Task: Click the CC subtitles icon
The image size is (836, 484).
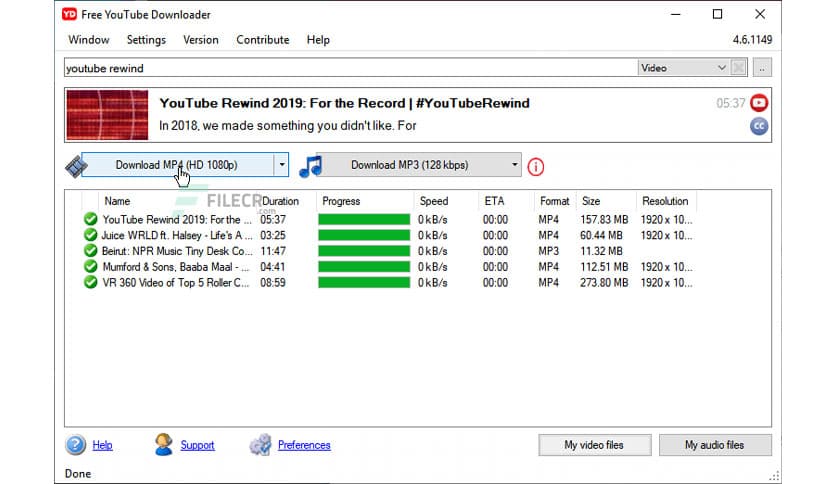Action: click(x=759, y=126)
